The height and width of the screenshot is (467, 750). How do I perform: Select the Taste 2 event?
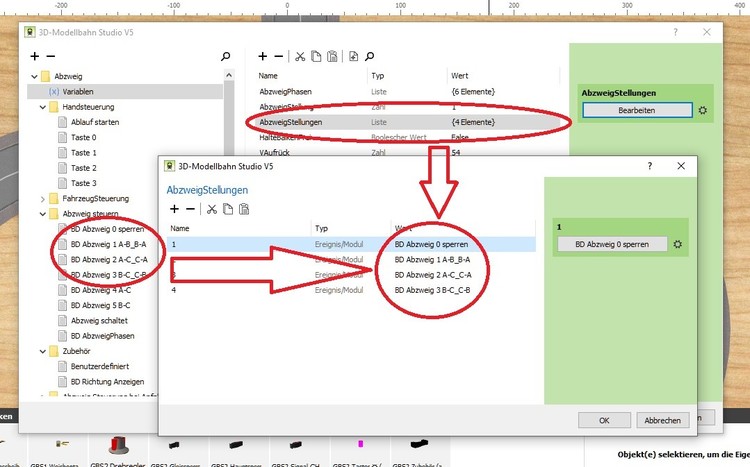pos(83,168)
